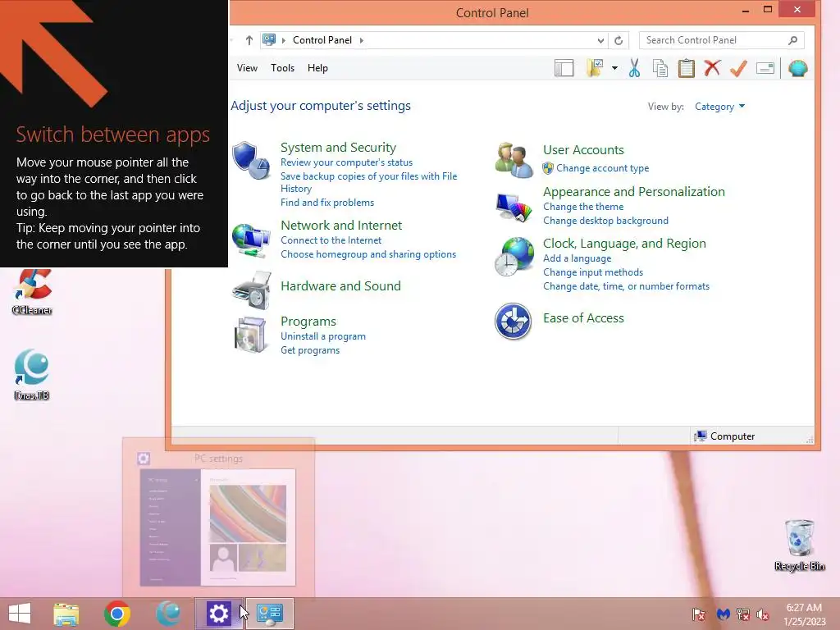
Task: Click the teal shell icon in toolbar
Action: coord(797,68)
